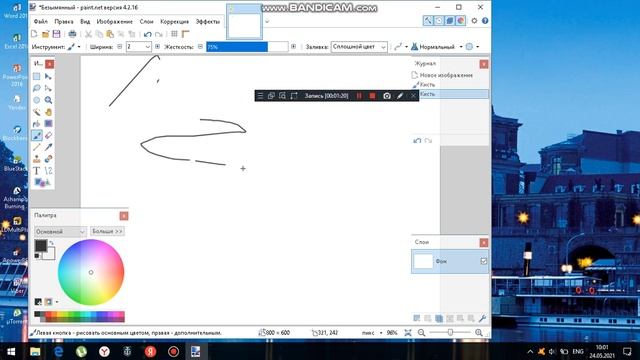Pick a hue on the color wheel
The image size is (640, 360).
tap(91, 272)
